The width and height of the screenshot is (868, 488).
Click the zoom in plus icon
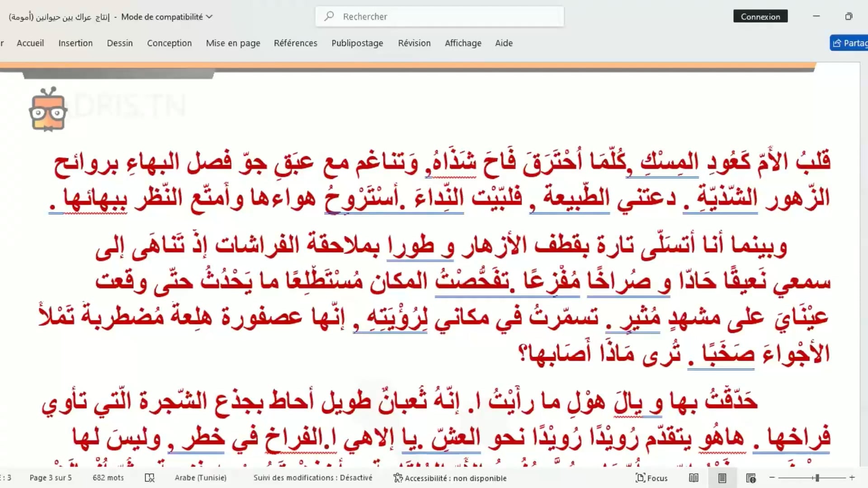(x=852, y=478)
